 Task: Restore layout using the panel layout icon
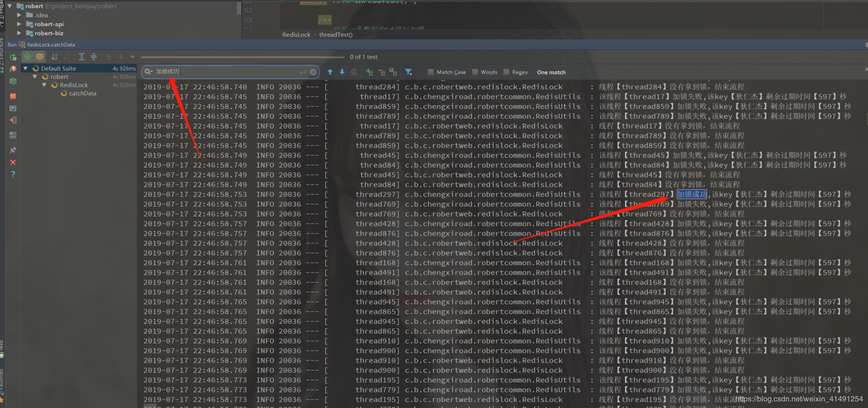point(13,135)
